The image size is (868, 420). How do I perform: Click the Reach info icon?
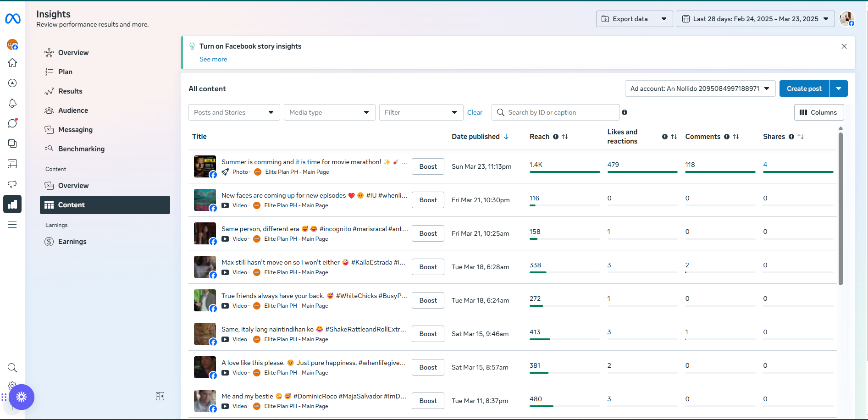click(x=556, y=137)
